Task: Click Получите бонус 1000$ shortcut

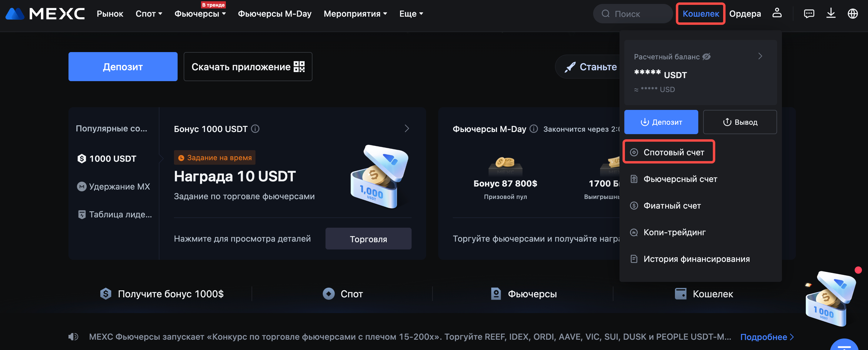Action: 162,294
